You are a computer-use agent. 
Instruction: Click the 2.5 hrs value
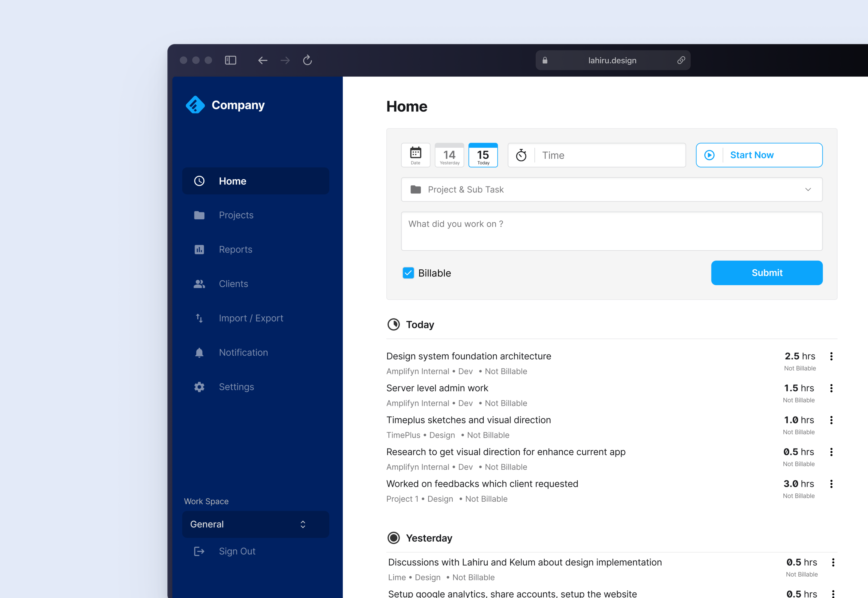click(x=800, y=356)
